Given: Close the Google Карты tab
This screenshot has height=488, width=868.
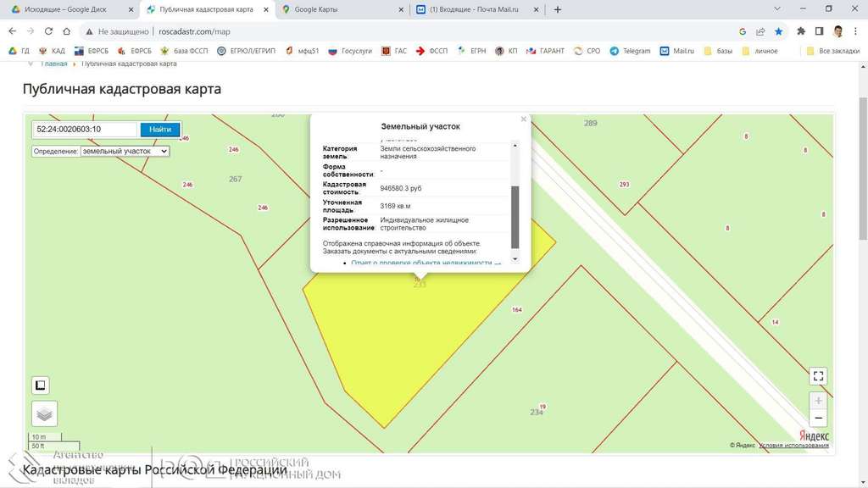Looking at the screenshot, I should (401, 9).
